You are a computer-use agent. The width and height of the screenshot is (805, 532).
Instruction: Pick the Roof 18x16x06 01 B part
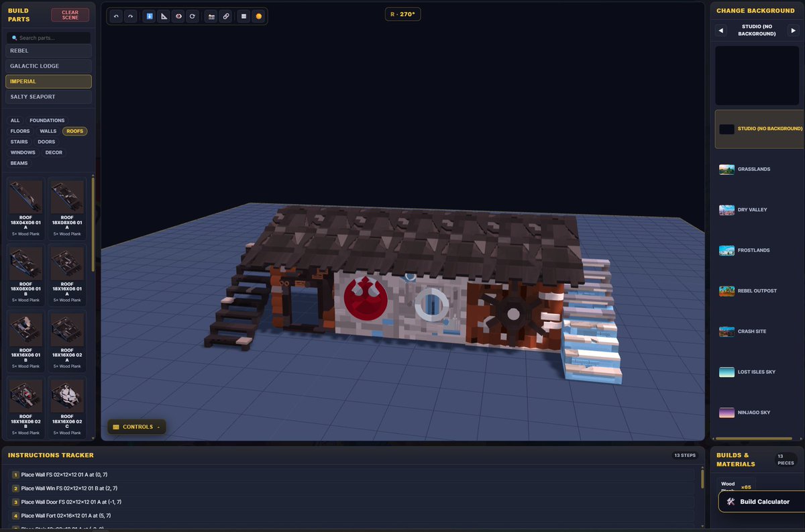coord(26,341)
